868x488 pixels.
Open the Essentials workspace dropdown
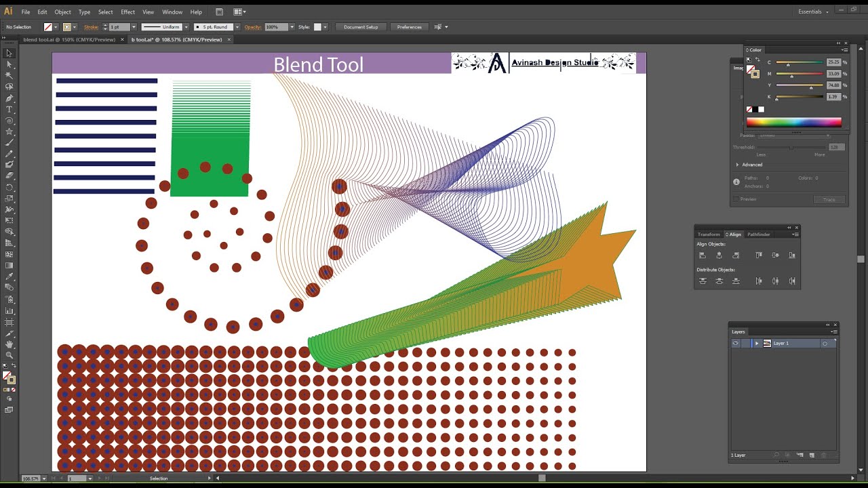click(x=813, y=12)
